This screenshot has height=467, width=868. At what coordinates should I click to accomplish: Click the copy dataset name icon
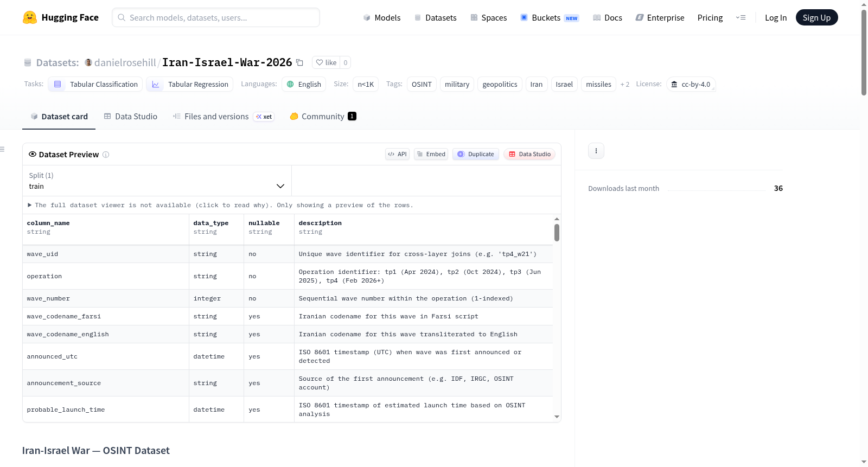click(299, 62)
